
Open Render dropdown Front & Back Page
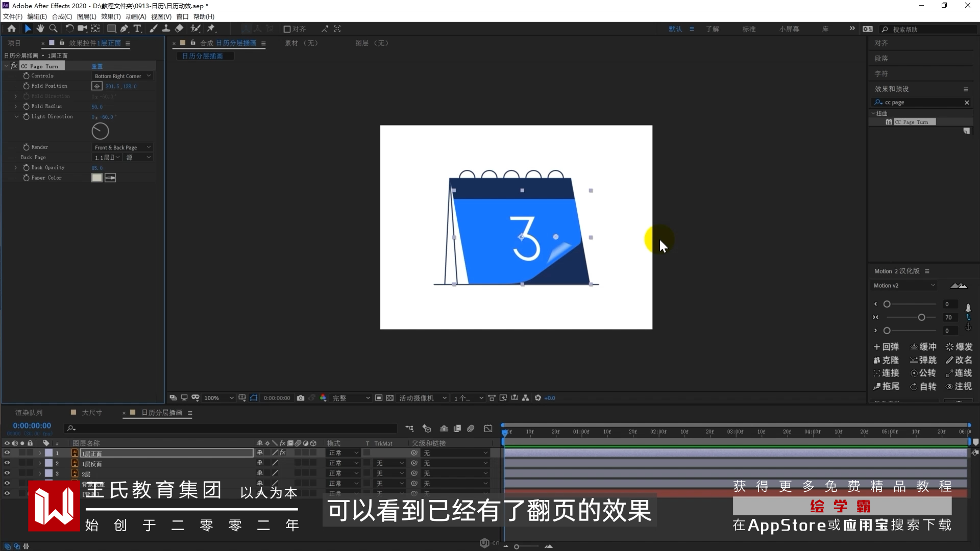pyautogui.click(x=122, y=147)
